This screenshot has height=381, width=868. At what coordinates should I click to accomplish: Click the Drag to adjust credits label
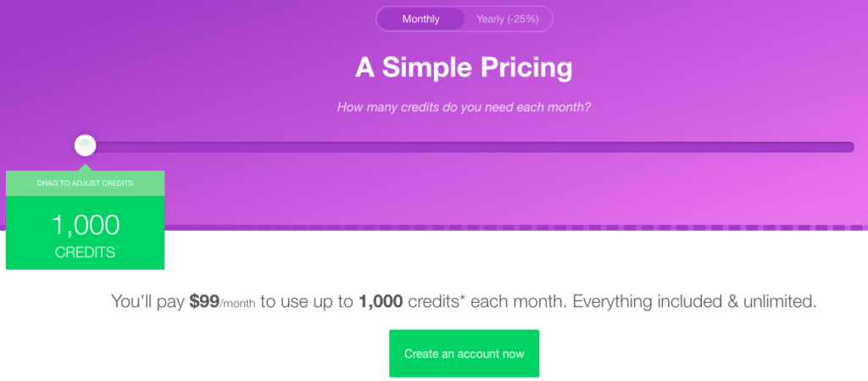(85, 183)
